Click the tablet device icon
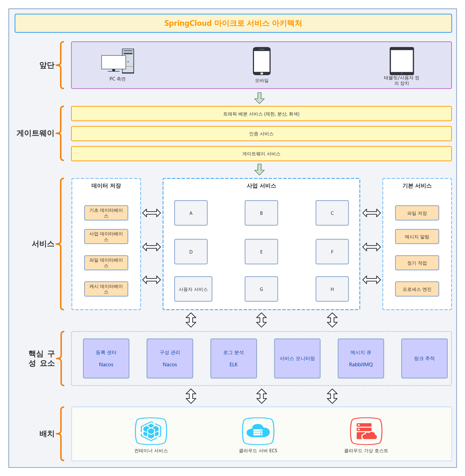465x476 pixels. pyautogui.click(x=402, y=61)
